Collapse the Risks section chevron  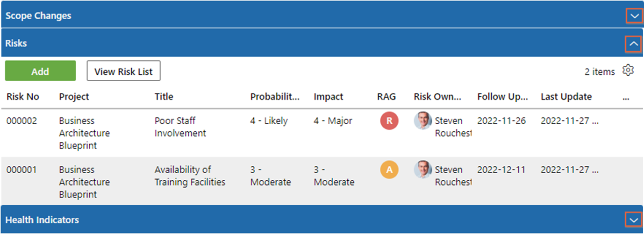(x=634, y=44)
